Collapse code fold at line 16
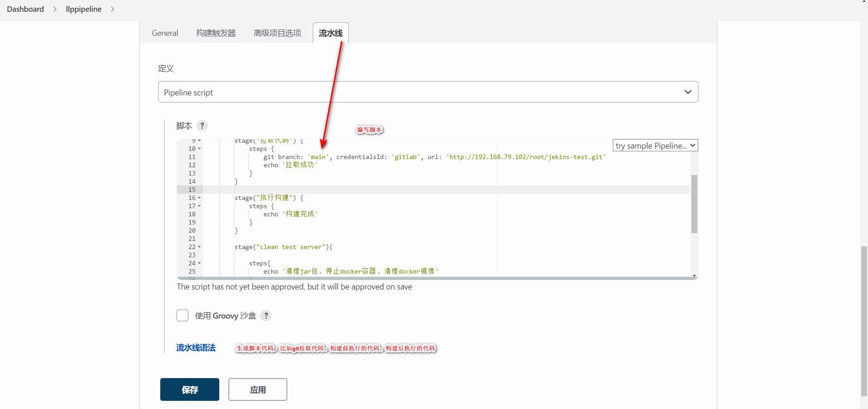 (199, 198)
